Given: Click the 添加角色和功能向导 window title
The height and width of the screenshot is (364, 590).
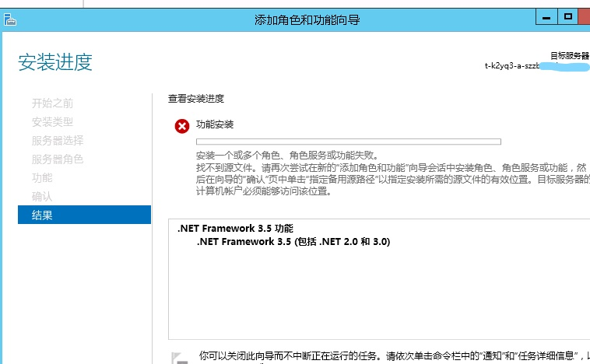Looking at the screenshot, I should coord(307,20).
